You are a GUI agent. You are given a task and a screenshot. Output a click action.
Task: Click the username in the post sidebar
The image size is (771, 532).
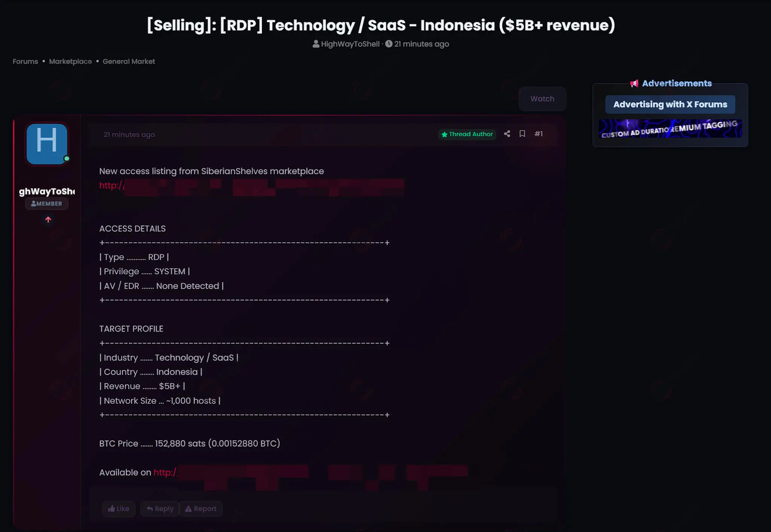point(47,192)
